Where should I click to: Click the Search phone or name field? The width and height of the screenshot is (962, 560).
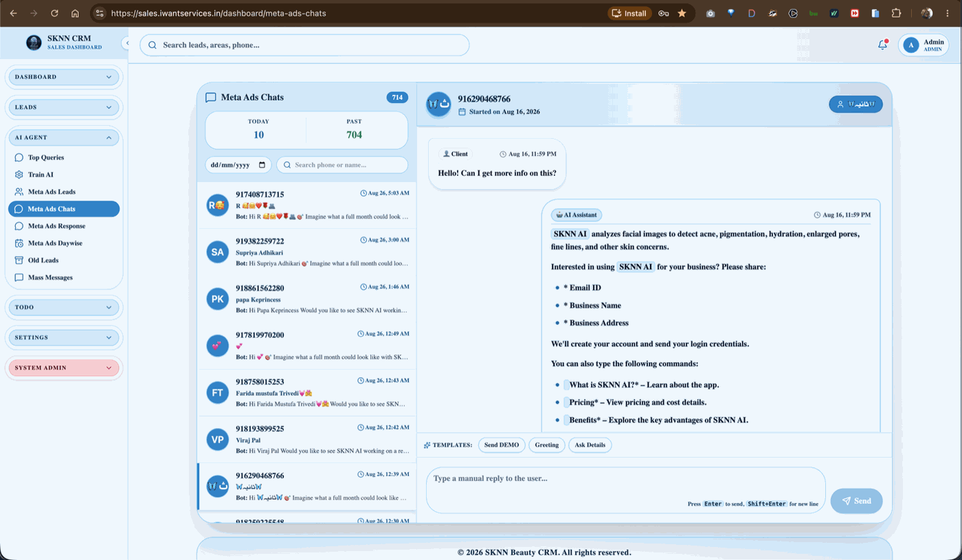tap(342, 165)
